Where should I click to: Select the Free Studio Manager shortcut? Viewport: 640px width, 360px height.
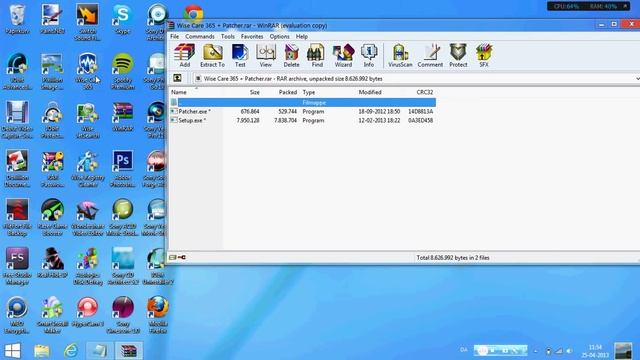tap(17, 266)
